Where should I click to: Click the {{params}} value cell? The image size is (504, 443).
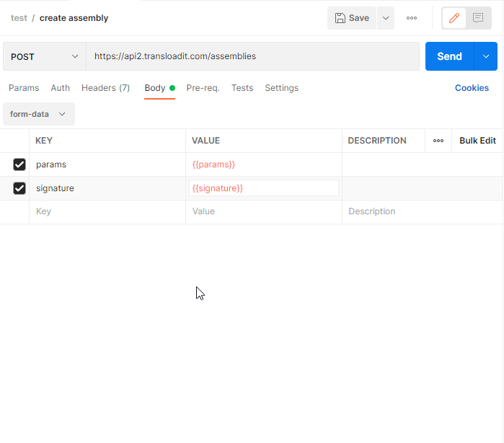coord(264,165)
